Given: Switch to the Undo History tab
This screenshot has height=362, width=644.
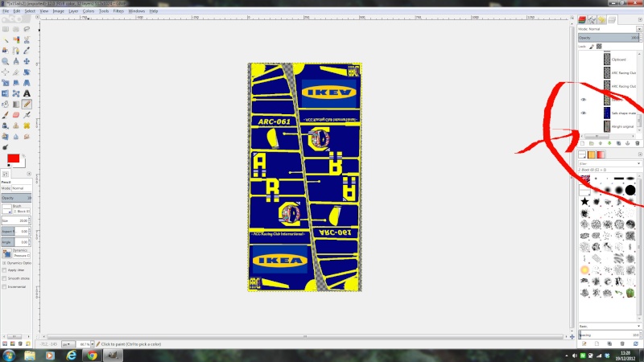Looking at the screenshot, I should (601, 19).
